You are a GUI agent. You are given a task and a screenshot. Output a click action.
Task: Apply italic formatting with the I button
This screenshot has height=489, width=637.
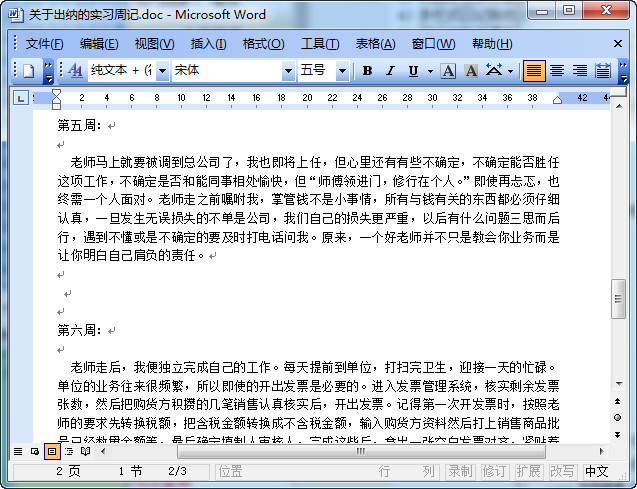tap(390, 71)
